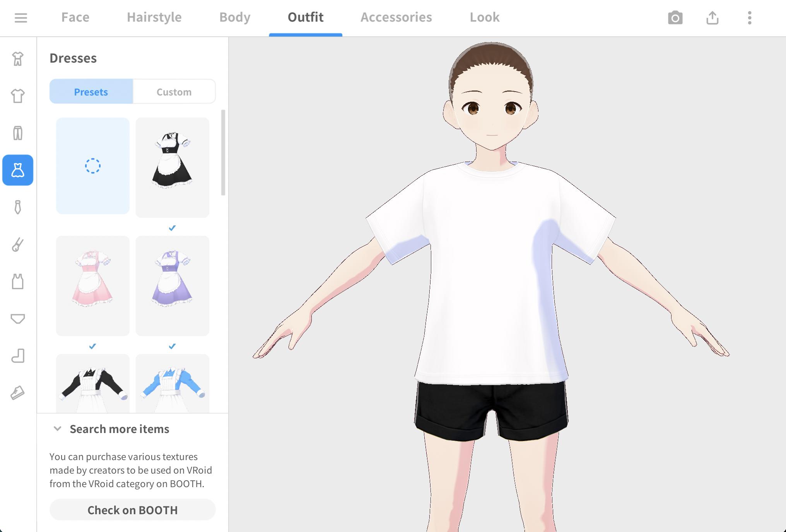This screenshot has width=786, height=532.
Task: Take a photo with camera icon
Action: (675, 18)
